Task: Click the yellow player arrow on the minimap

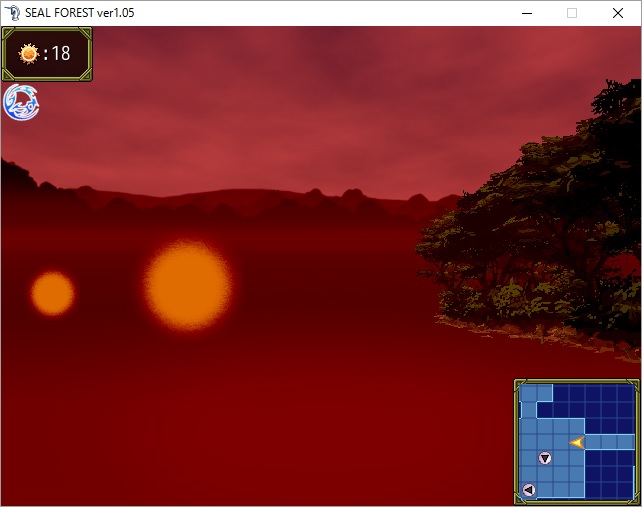Action: [x=577, y=442]
